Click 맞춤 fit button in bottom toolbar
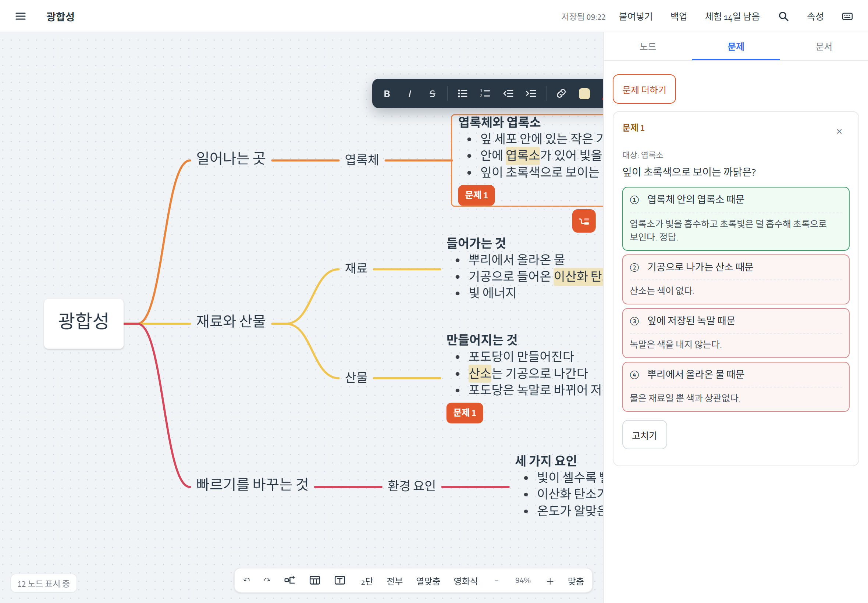The height and width of the screenshot is (603, 868). [576, 581]
